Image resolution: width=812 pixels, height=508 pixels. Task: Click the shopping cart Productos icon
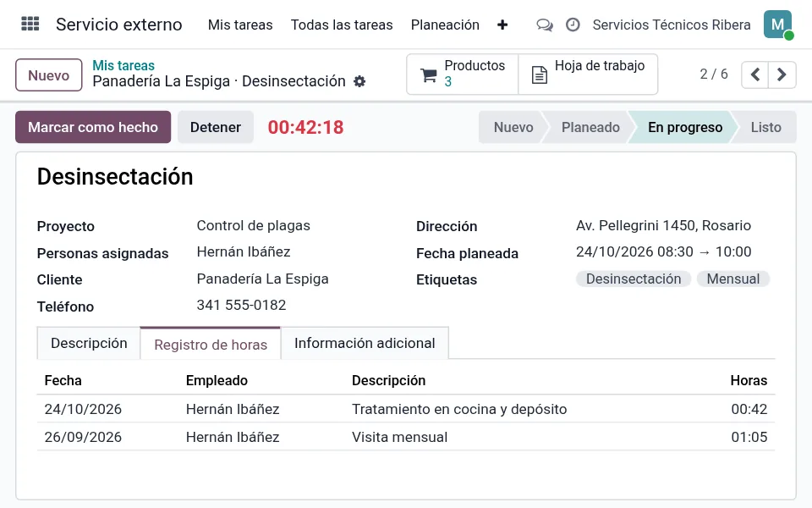(x=429, y=75)
